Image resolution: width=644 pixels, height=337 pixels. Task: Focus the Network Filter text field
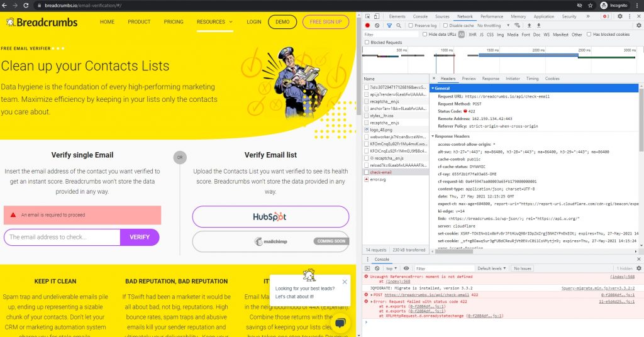click(x=391, y=35)
